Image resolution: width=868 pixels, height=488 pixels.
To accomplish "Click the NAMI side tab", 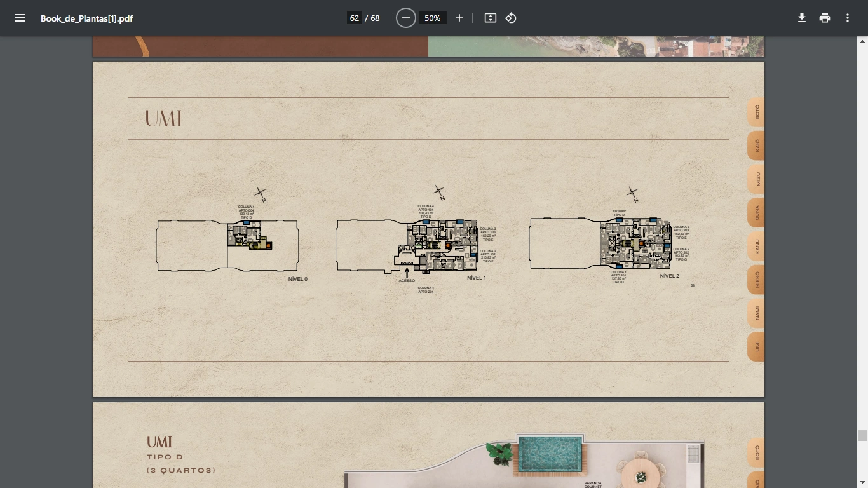I will point(756,313).
